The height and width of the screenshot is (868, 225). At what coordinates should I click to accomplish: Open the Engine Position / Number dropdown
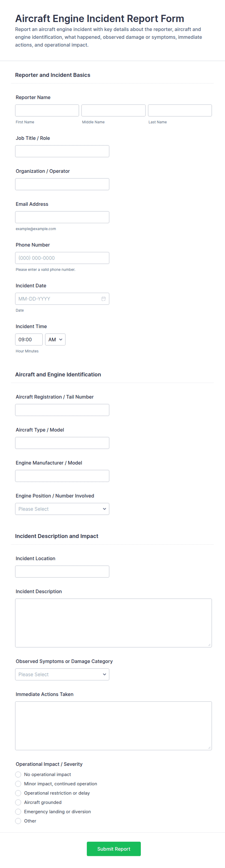click(x=62, y=509)
